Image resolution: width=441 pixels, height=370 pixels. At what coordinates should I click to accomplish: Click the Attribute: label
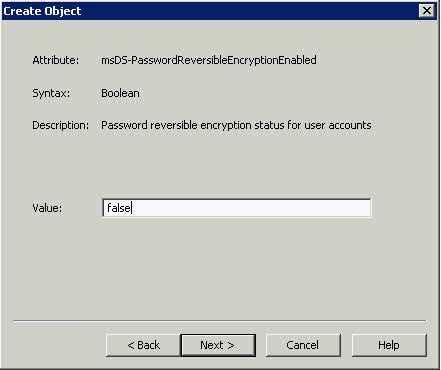coord(56,60)
